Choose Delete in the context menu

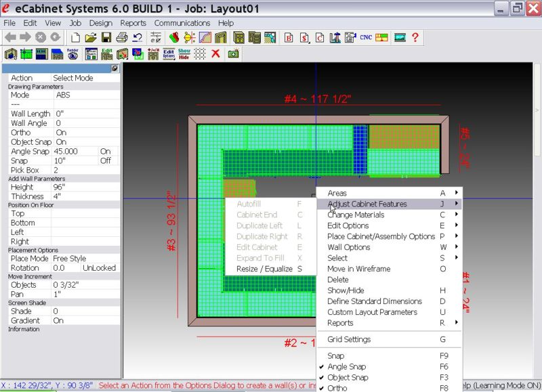click(x=390, y=280)
